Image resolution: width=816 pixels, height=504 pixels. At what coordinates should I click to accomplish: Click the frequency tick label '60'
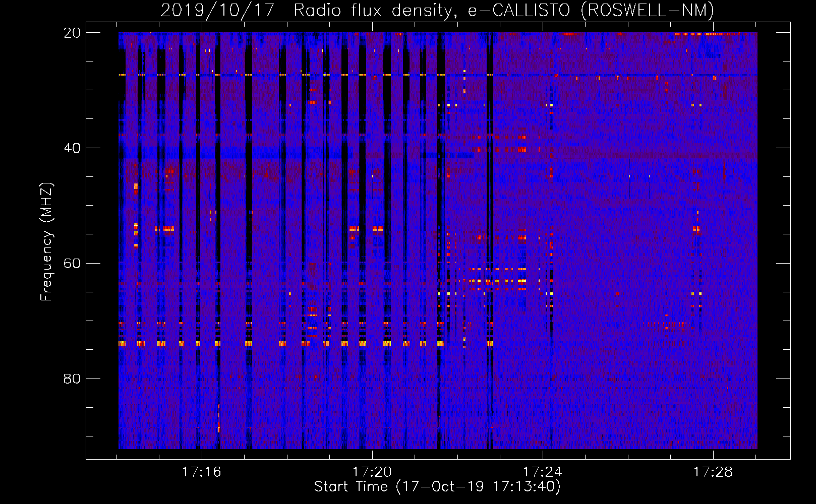[72, 264]
